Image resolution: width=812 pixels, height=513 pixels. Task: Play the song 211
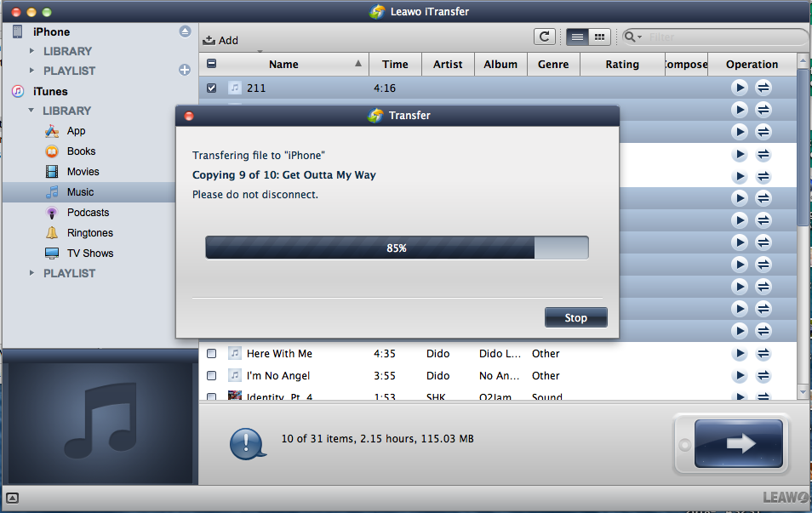tap(740, 87)
